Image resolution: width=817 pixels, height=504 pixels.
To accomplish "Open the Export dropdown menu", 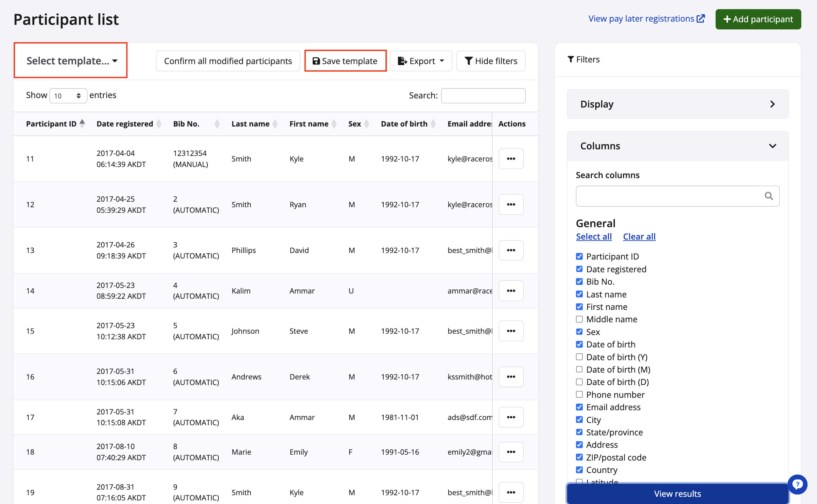I will click(421, 61).
